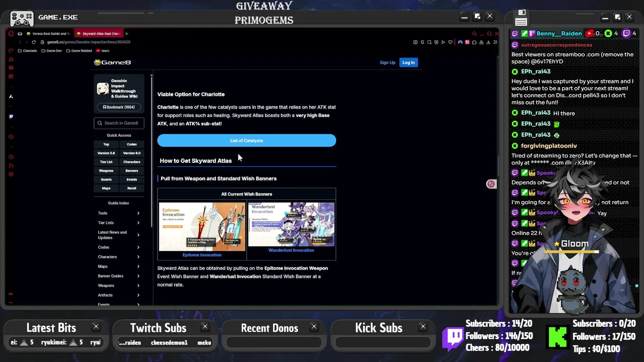Open the extensions cube icon
This screenshot has width=644, height=362.
pos(474,42)
